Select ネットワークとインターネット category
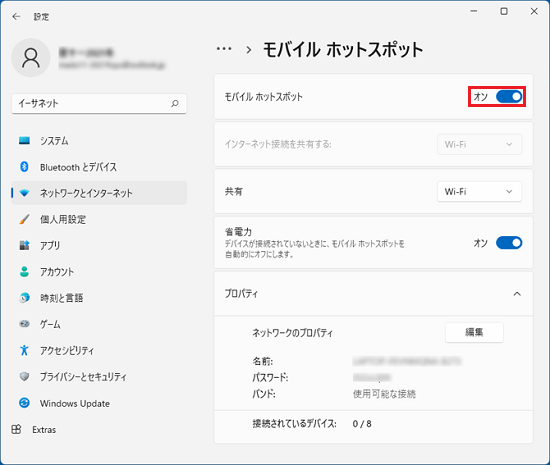This screenshot has height=465, width=550. pyautogui.click(x=99, y=193)
